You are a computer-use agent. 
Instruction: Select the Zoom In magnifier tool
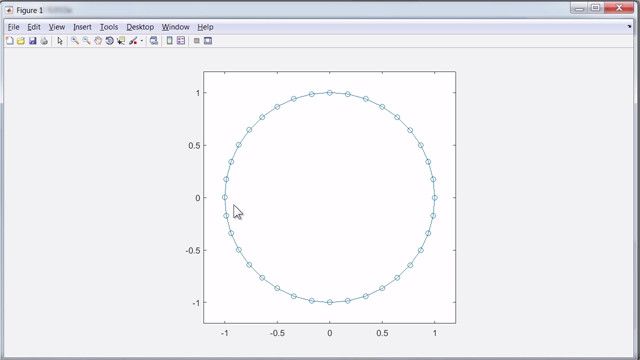pyautogui.click(x=75, y=41)
